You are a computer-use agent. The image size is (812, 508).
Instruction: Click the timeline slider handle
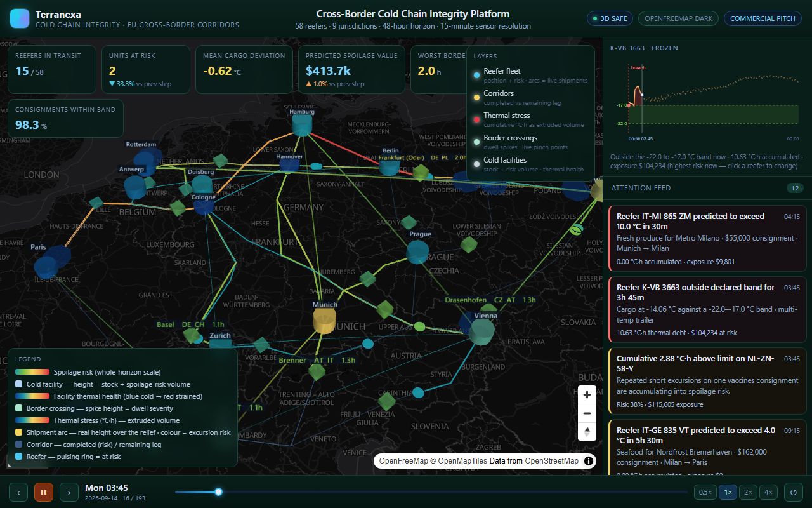pos(218,491)
